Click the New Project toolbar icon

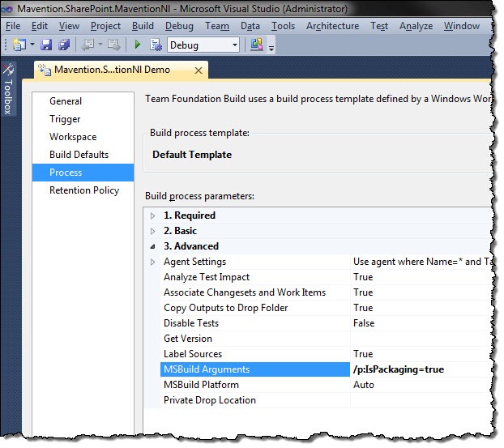pyautogui.click(x=19, y=45)
